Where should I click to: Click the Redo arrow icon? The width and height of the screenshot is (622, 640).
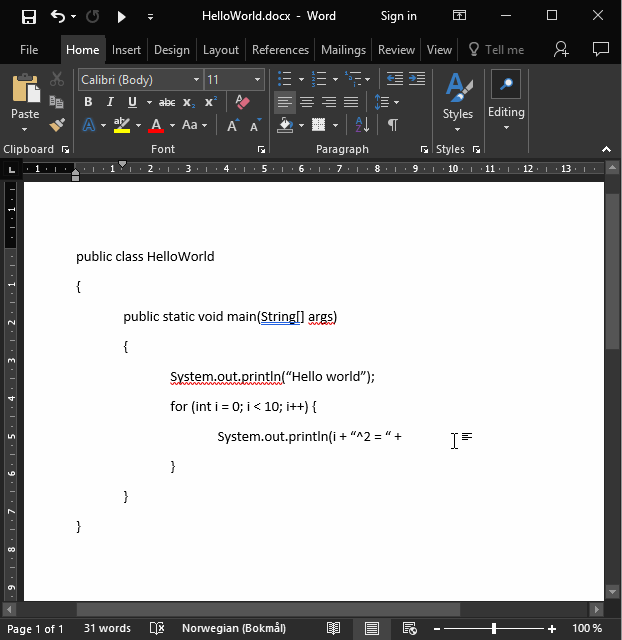pos(93,16)
